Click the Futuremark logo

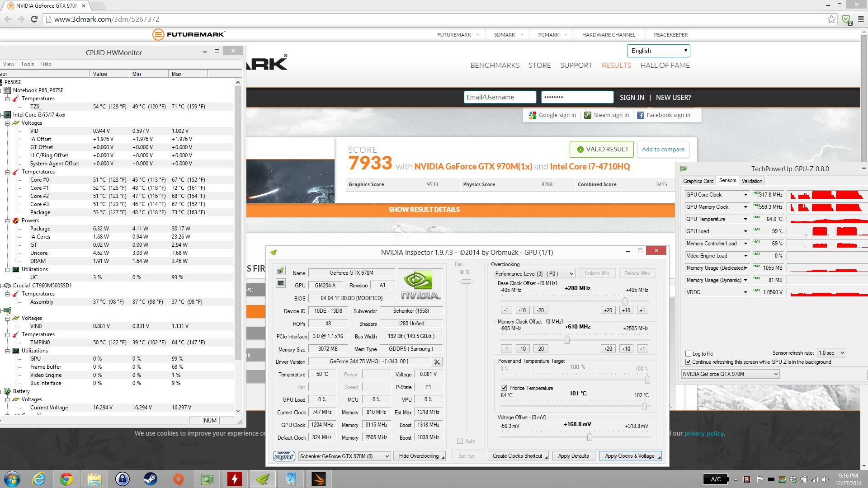click(x=189, y=34)
